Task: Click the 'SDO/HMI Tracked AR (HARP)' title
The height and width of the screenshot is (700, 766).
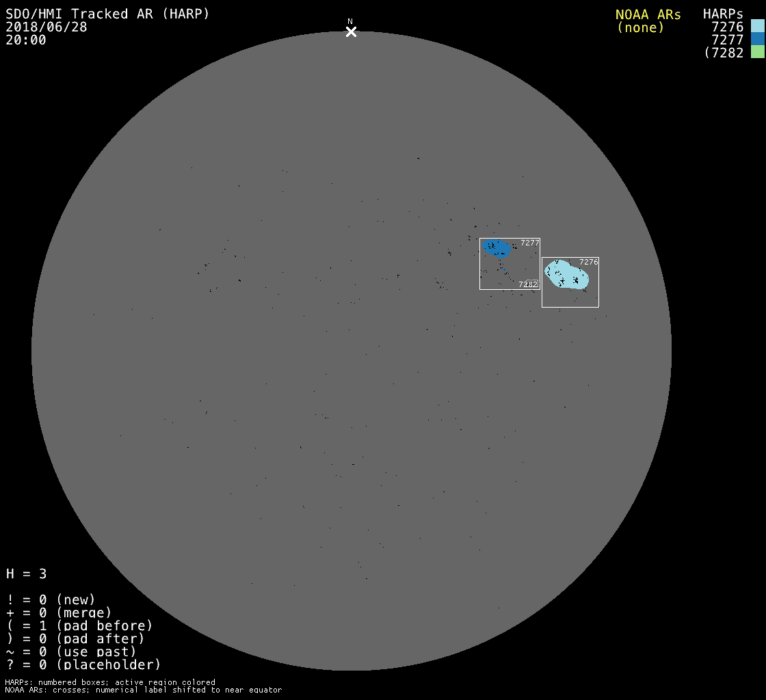Action: click(x=107, y=14)
